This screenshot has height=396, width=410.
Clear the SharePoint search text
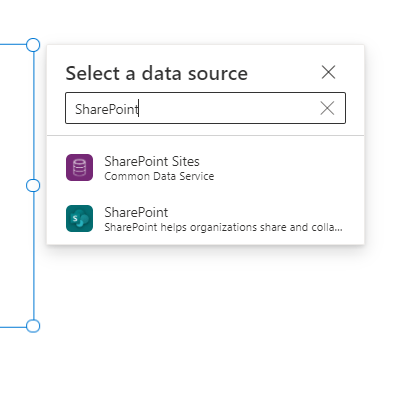tap(327, 108)
